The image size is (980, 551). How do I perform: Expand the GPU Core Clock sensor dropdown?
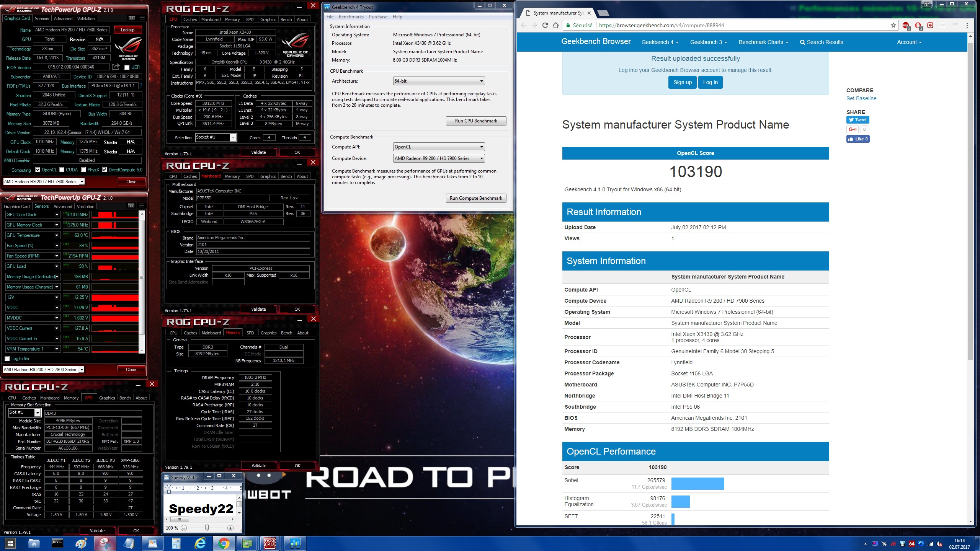click(x=57, y=215)
